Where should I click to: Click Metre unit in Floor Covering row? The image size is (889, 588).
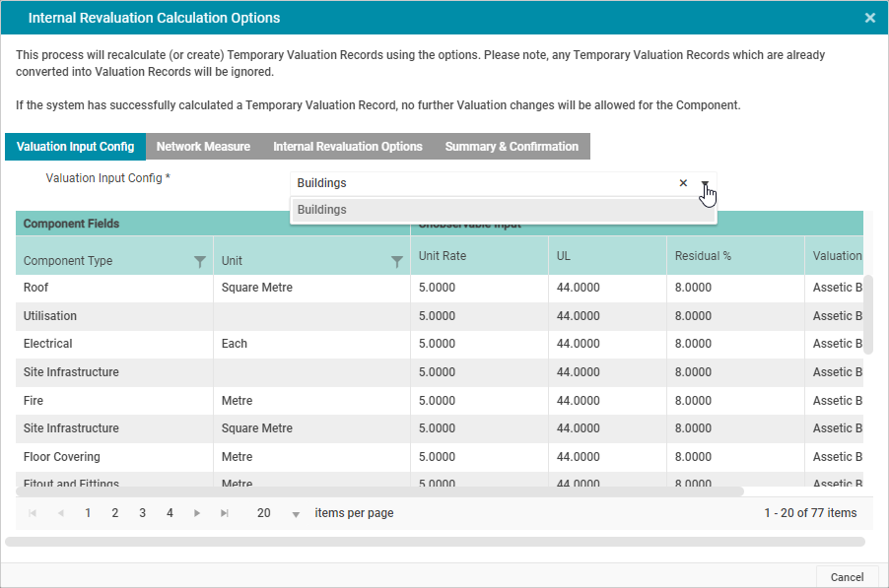click(237, 457)
